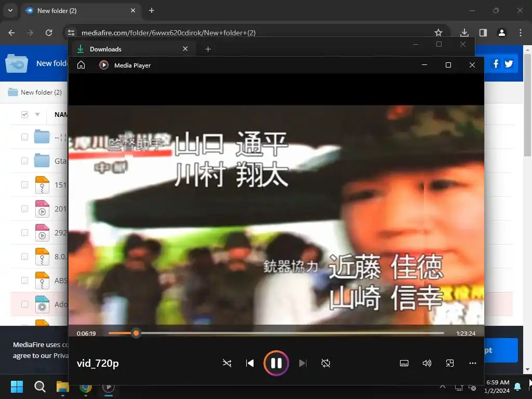This screenshot has width=532, height=399.
Task: Skip to next track in Media Player
Action: pos(303,363)
